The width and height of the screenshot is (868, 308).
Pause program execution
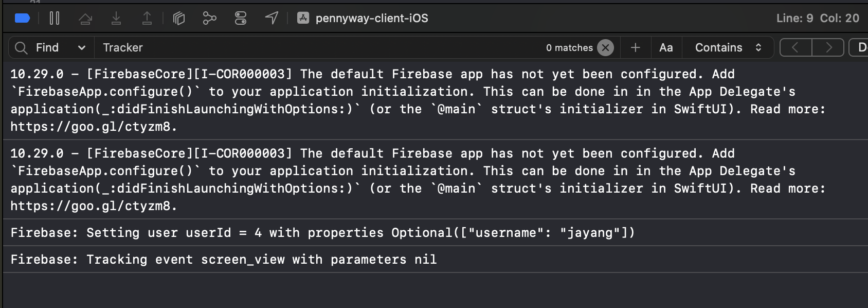tap(55, 19)
